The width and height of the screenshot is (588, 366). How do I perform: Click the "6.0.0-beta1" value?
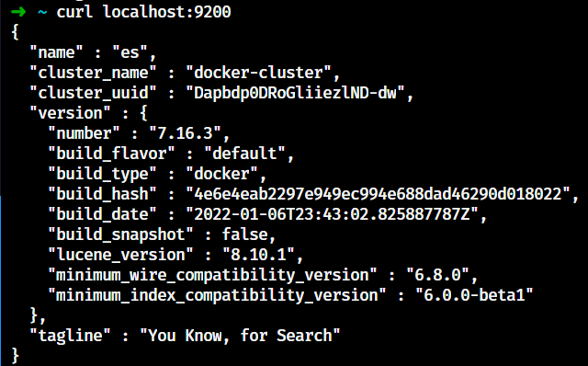click(474, 295)
